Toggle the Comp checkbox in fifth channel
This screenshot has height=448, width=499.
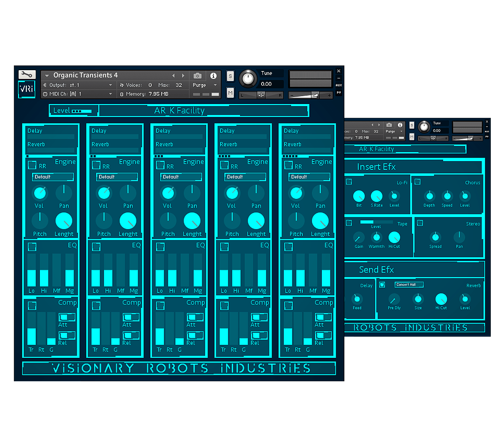288,306
